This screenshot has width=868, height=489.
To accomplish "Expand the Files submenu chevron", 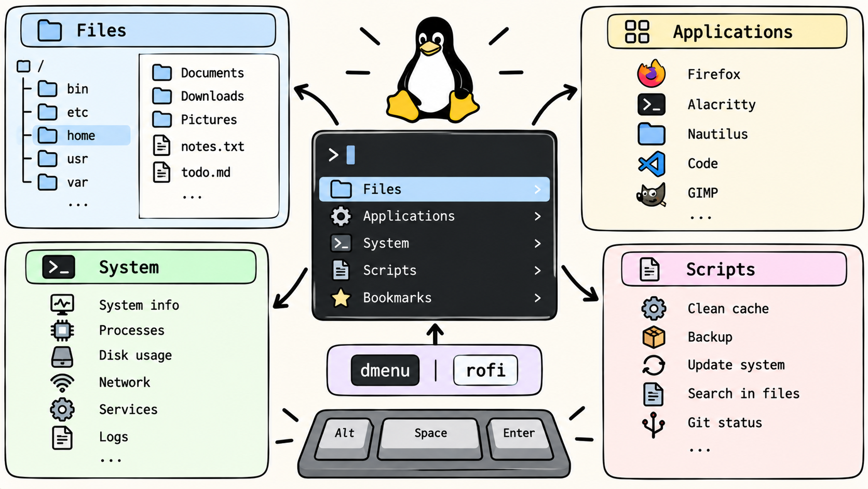I will pos(538,190).
